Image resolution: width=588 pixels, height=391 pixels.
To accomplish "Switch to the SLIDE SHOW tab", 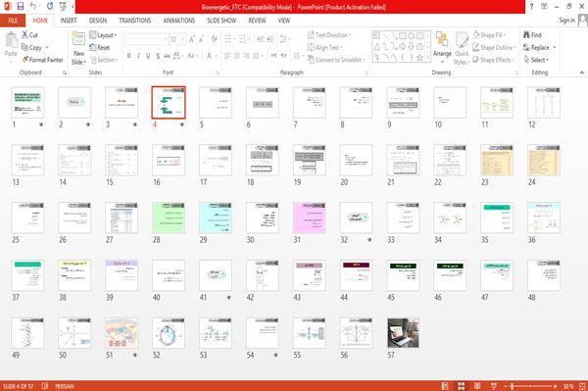I will pos(221,21).
